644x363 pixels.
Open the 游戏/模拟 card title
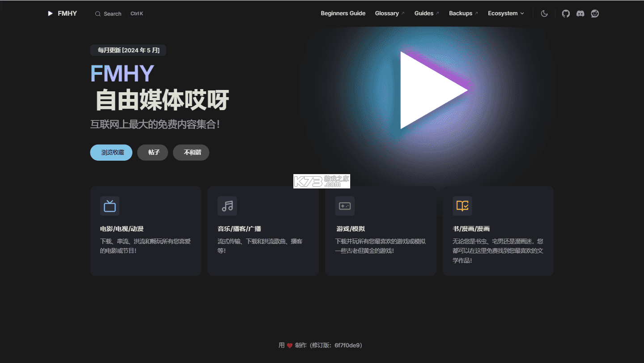click(x=350, y=229)
